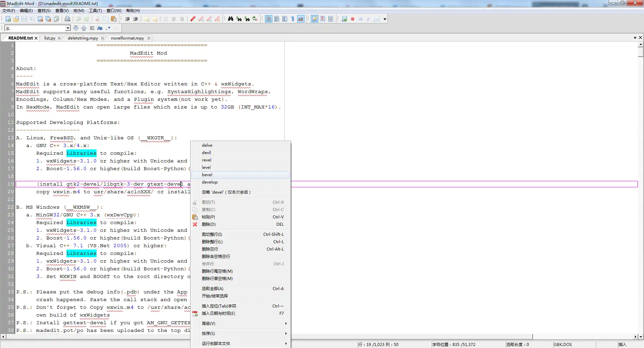Open the tab list dropdown arrow
Screen dimensions: 644x348
coord(635,38)
